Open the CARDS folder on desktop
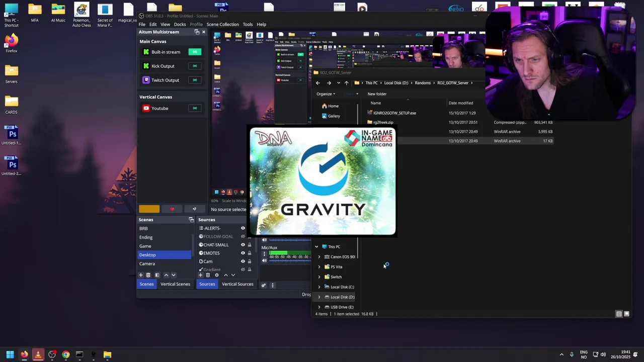The width and height of the screenshot is (644, 362). [x=11, y=105]
